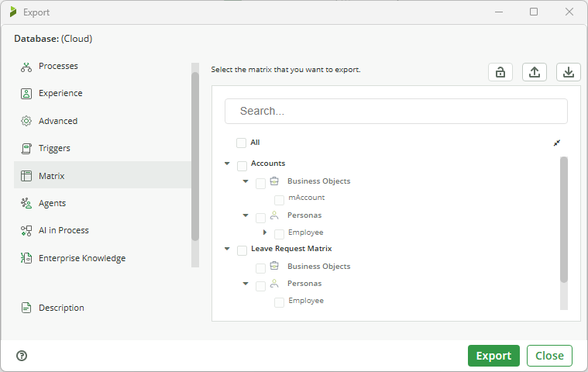Click Personas icon under Accounts
Image resolution: width=588 pixels, height=372 pixels.
(x=274, y=215)
